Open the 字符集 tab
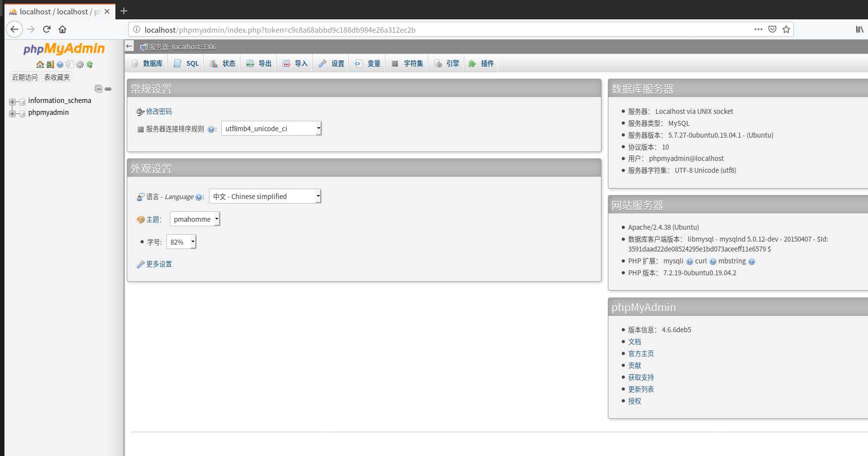The width and height of the screenshot is (868, 456). coord(407,63)
